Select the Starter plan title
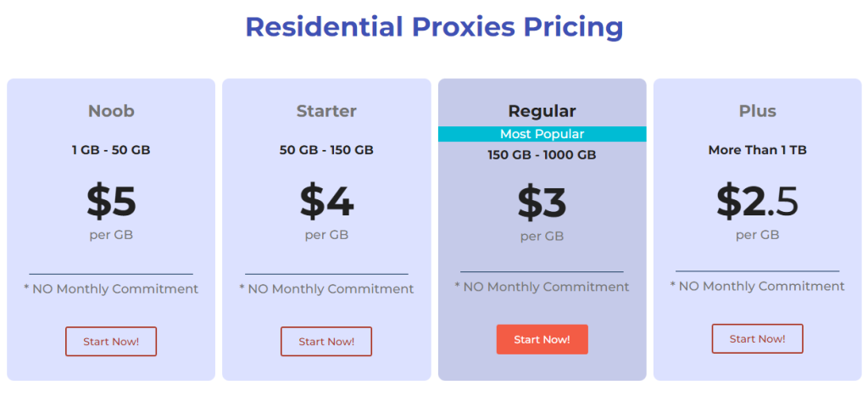This screenshot has height=396, width=868. (326, 111)
